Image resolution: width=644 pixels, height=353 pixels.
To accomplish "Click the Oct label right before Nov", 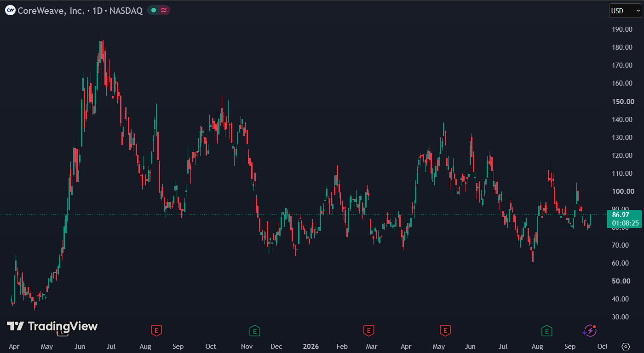I will tap(211, 347).
